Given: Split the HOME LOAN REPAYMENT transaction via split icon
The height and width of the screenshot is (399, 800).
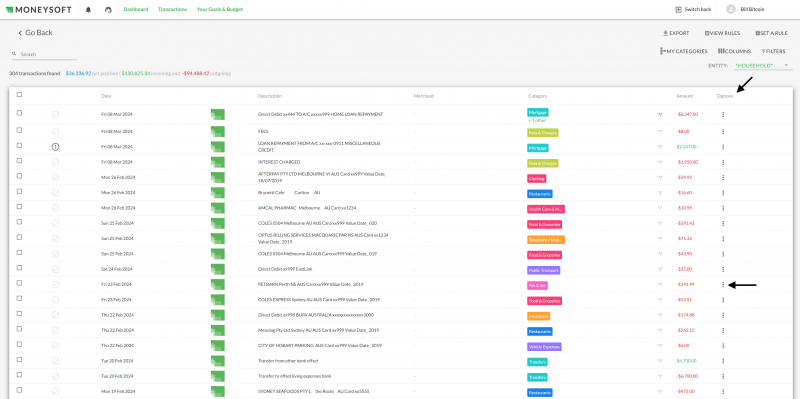Looking at the screenshot, I should tap(660, 115).
